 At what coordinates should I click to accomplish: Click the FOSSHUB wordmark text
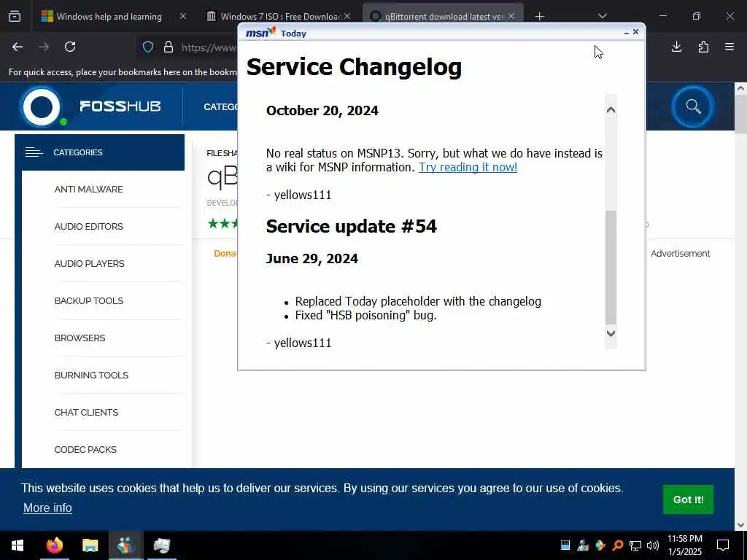[120, 106]
